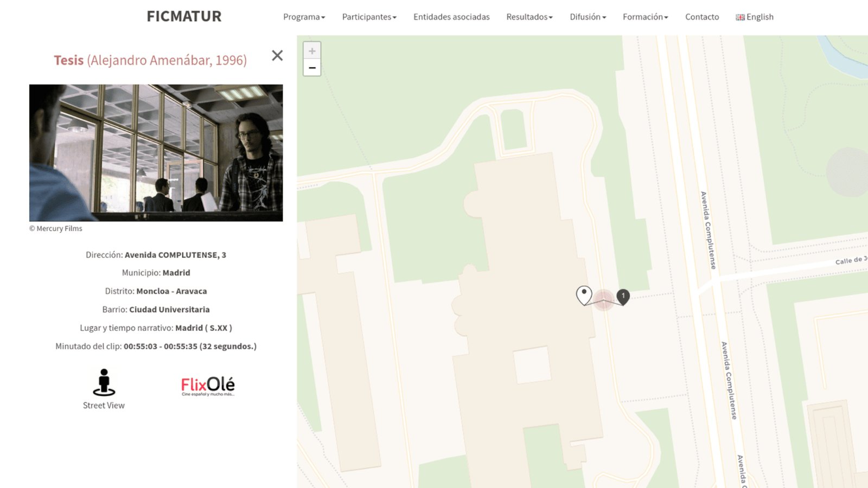The width and height of the screenshot is (868, 488).
Task: Open the Resultados dropdown menu
Action: point(529,17)
